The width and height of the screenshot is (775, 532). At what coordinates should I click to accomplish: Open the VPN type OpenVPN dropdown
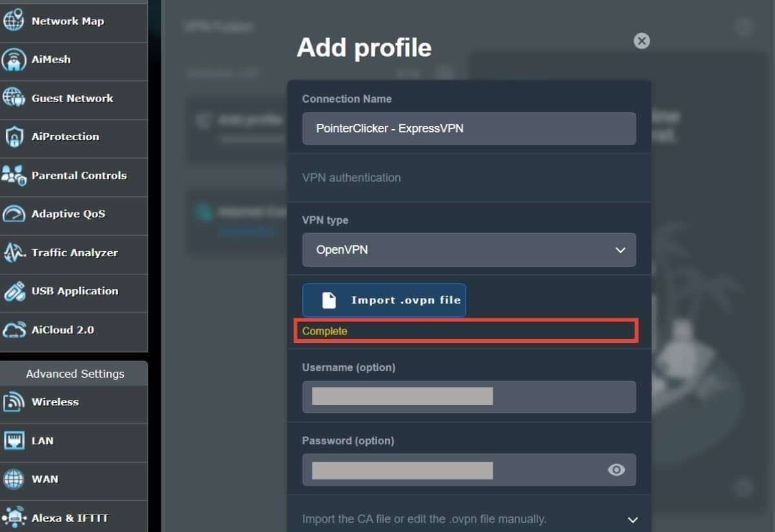click(469, 250)
